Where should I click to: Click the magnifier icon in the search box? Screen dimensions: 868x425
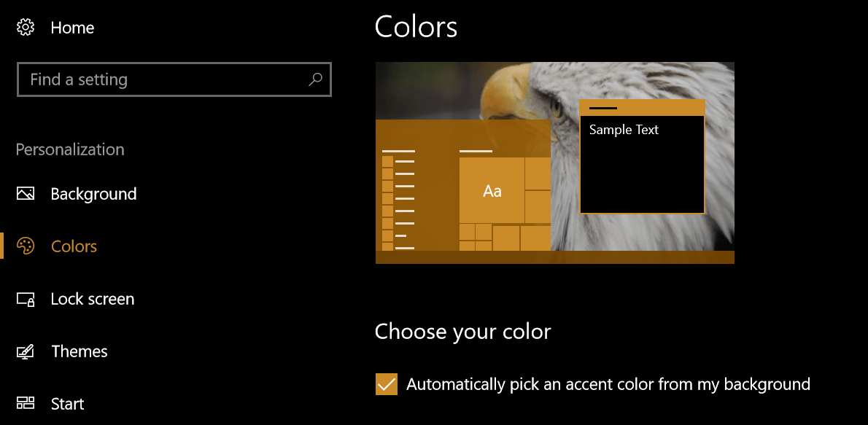(x=314, y=79)
